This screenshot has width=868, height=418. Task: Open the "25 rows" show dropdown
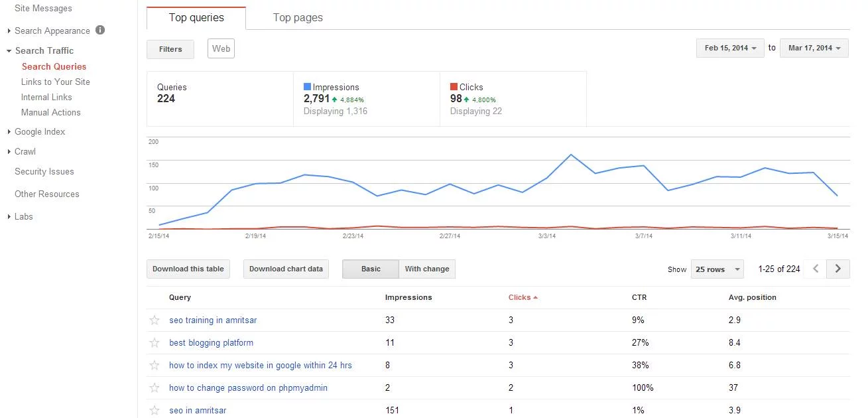[x=717, y=269]
